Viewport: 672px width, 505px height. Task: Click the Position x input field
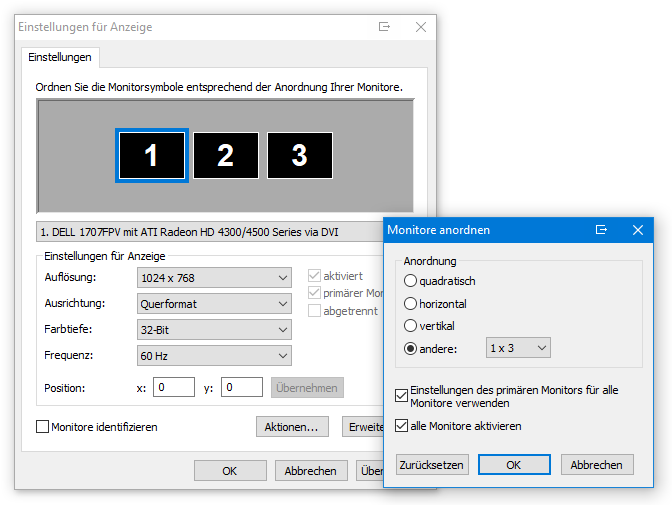(174, 387)
